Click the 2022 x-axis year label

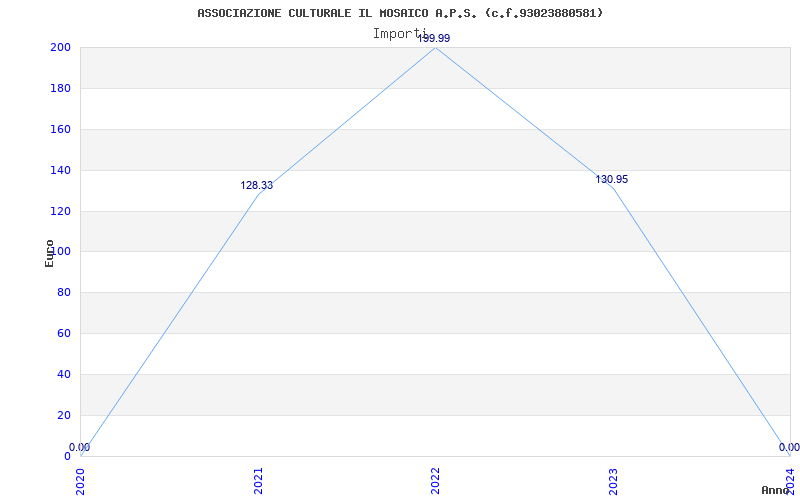pyautogui.click(x=435, y=481)
